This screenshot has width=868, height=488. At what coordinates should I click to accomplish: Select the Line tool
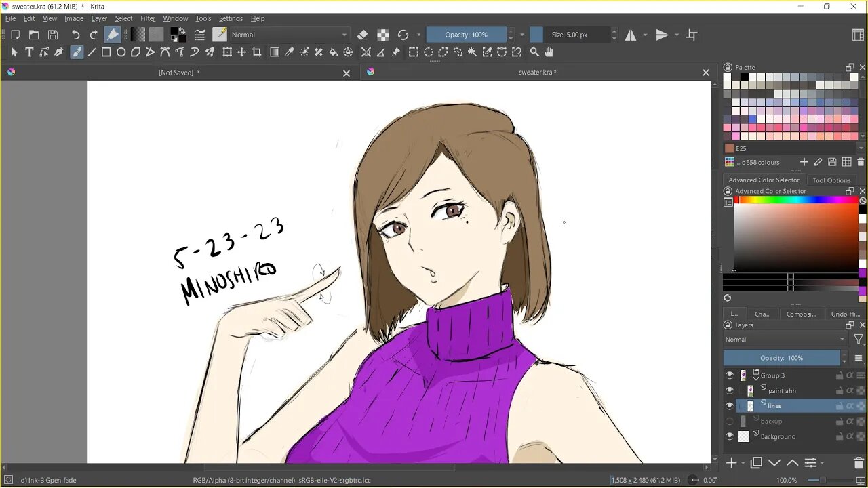[92, 52]
